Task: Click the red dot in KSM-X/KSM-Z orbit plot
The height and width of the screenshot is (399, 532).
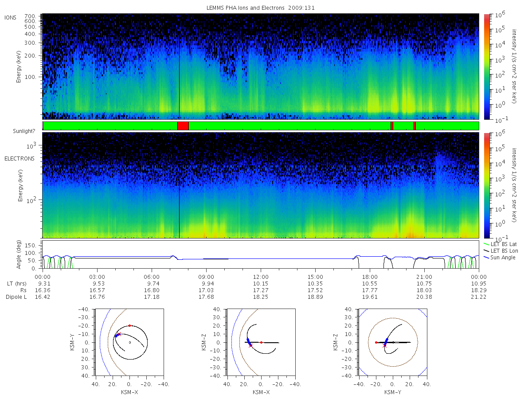Action: pos(261,342)
